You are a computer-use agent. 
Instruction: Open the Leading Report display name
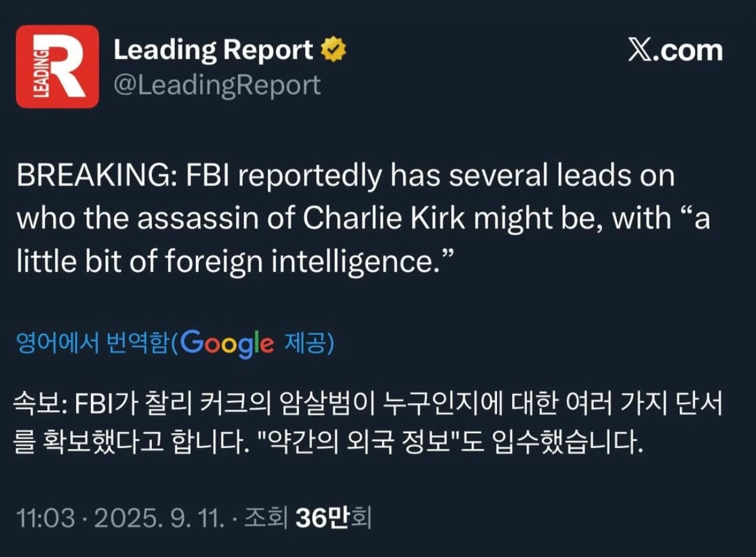(213, 50)
